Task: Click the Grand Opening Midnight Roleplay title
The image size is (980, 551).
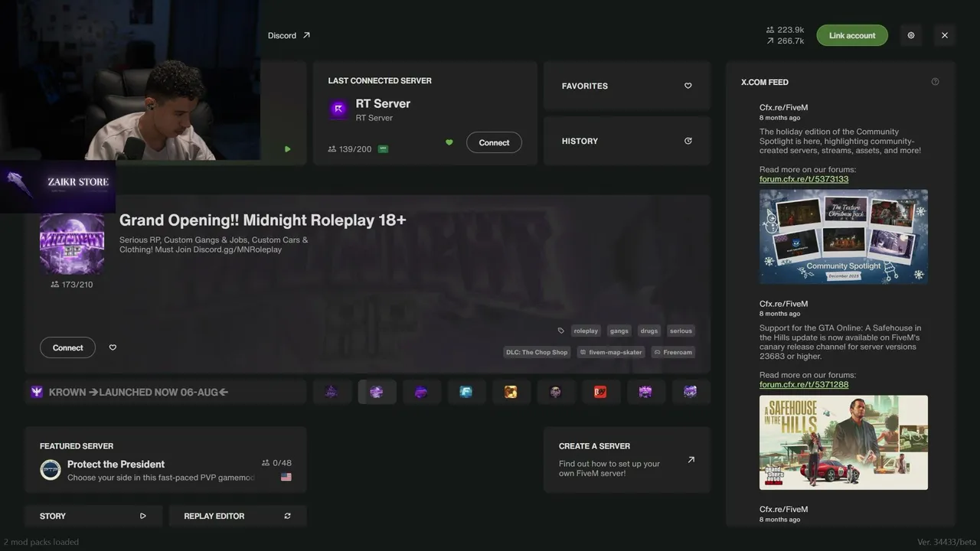Action: 263,220
